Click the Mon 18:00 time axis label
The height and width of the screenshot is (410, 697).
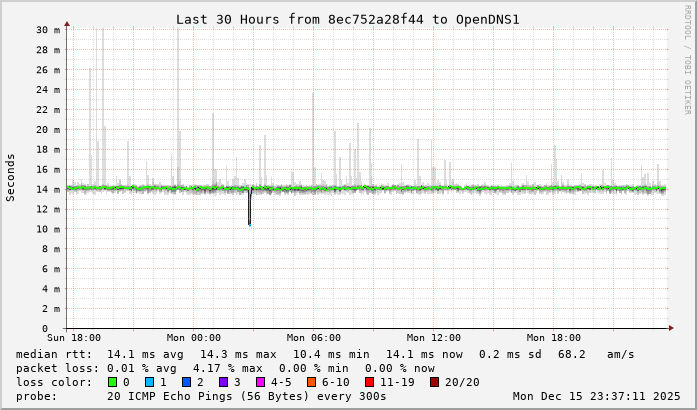(553, 338)
